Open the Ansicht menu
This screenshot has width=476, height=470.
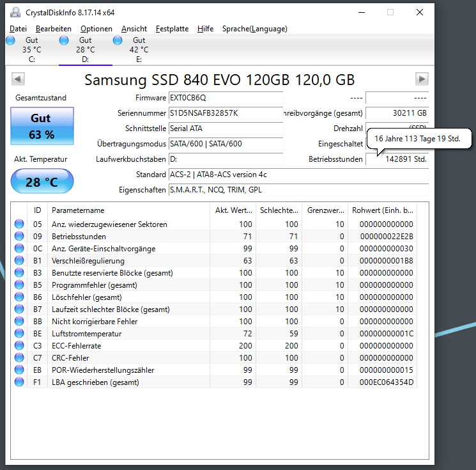click(134, 29)
